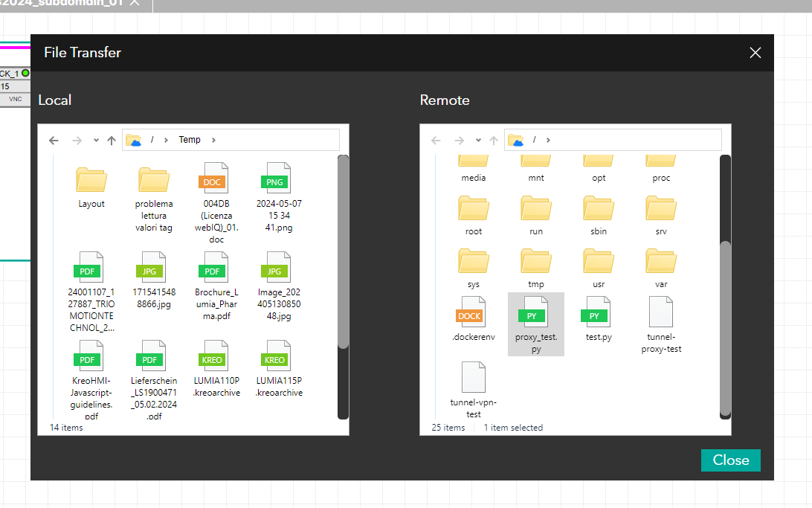
Task: Close File Transfer dialog with X
Action: tap(755, 53)
